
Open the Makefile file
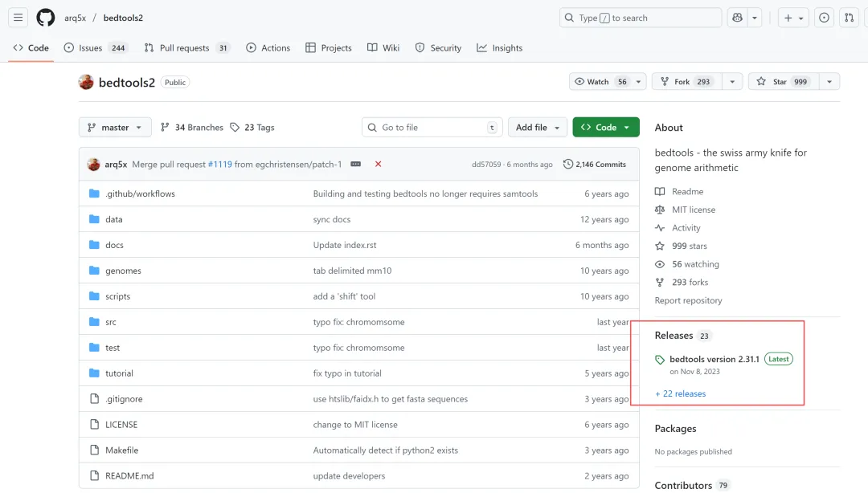tap(122, 450)
